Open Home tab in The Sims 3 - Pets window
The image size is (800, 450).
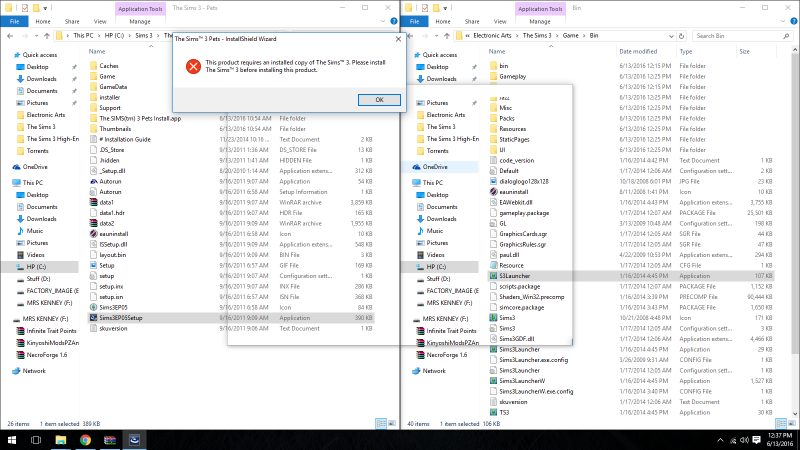click(x=43, y=21)
